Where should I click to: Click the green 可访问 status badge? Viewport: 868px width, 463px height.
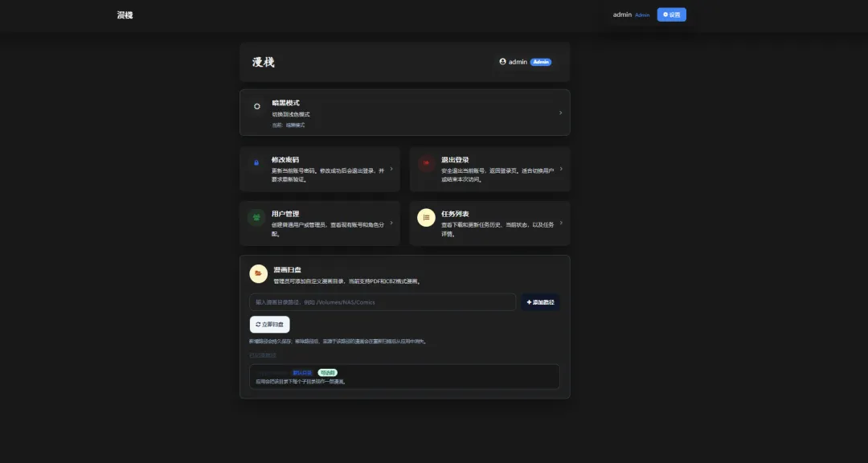click(328, 373)
